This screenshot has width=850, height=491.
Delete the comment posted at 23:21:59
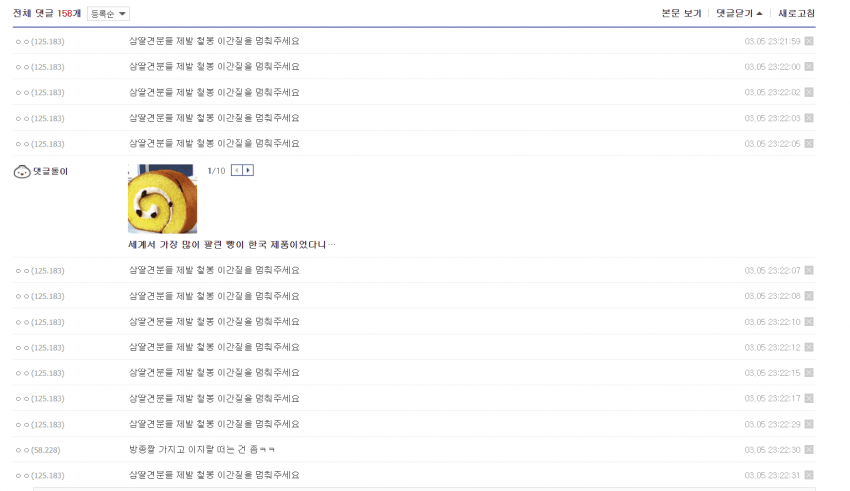809,41
